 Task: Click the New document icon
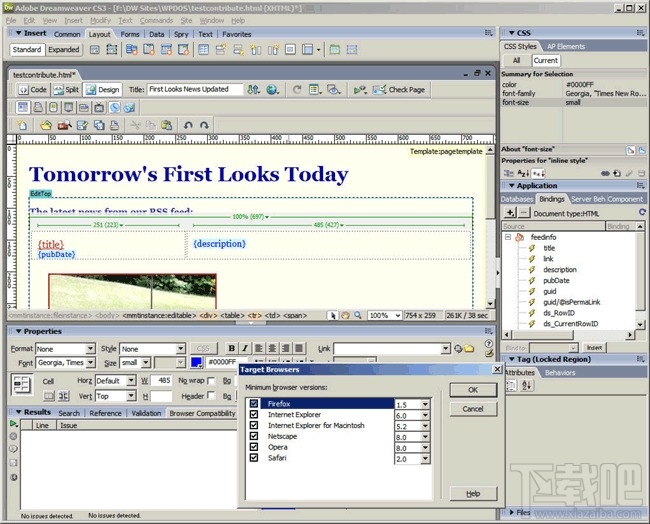click(22, 125)
